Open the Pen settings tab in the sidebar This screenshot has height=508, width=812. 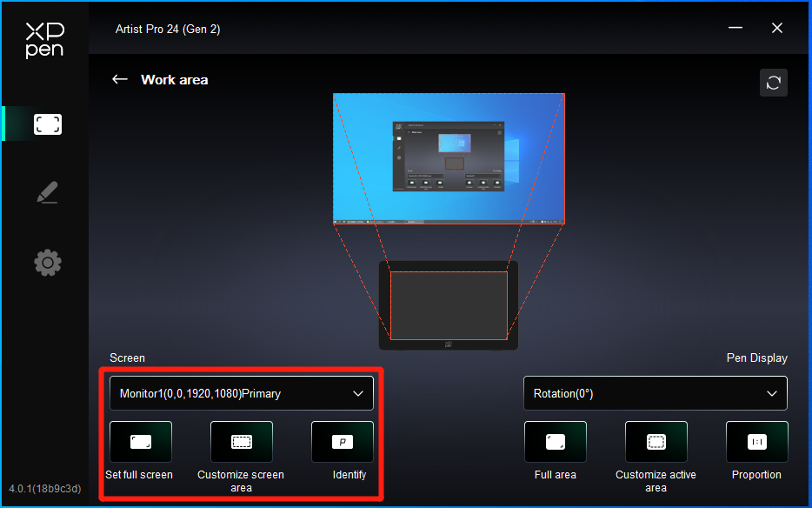(48, 193)
